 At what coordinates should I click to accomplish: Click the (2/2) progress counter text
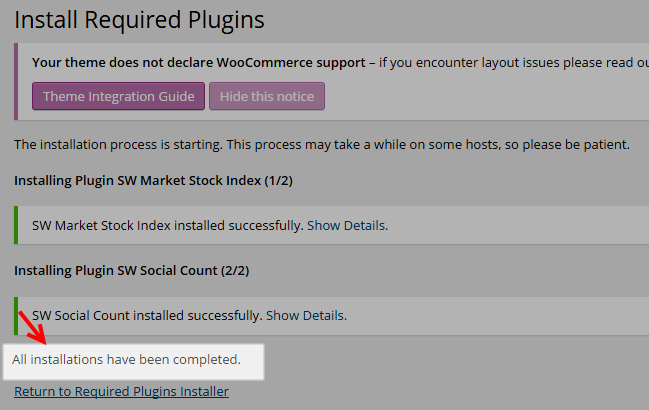[x=235, y=271]
